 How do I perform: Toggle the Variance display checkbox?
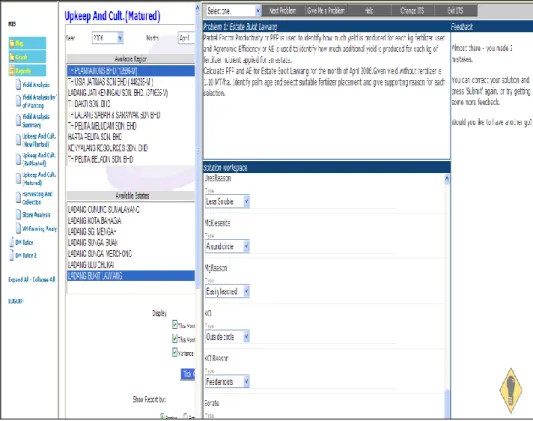click(x=175, y=353)
